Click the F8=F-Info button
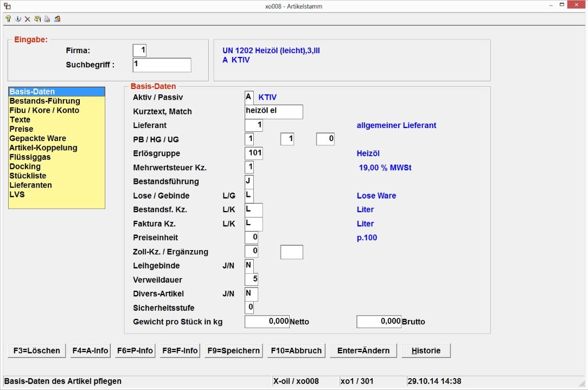The height and width of the screenshot is (390, 588). pos(180,350)
